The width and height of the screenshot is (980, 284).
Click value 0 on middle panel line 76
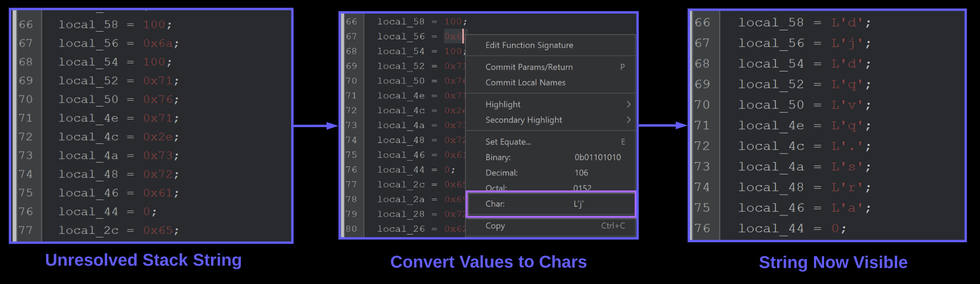(447, 169)
